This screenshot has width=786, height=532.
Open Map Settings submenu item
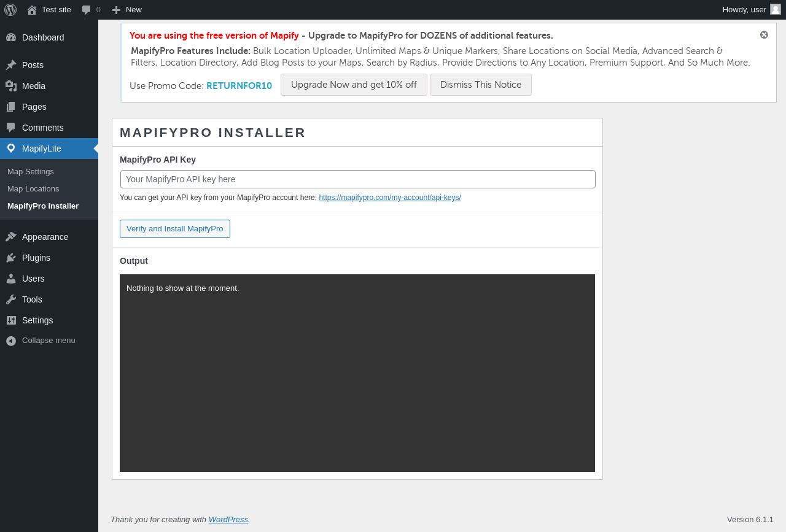coord(31,171)
